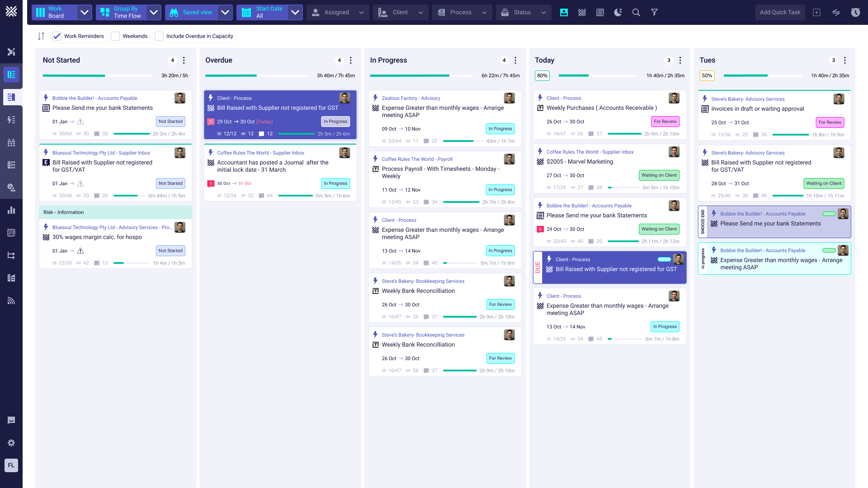Open Zealous Factory - Advisory link
This screenshot has width=868, height=488.
(x=410, y=98)
